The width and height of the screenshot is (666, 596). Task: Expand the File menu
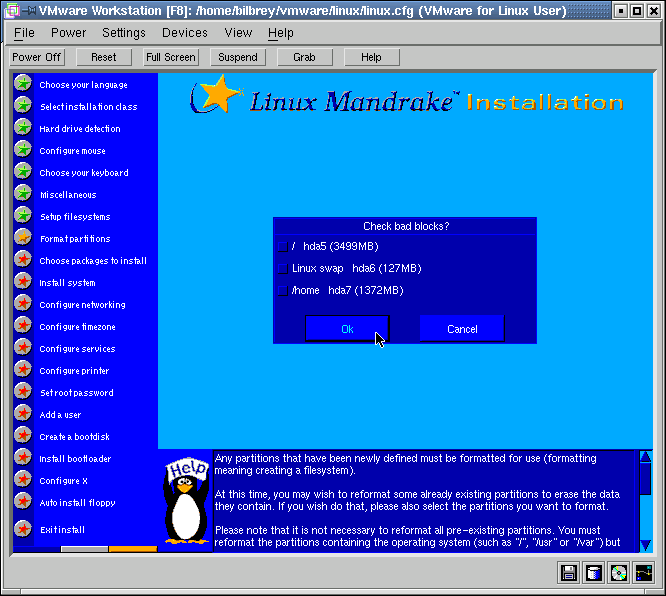[24, 33]
